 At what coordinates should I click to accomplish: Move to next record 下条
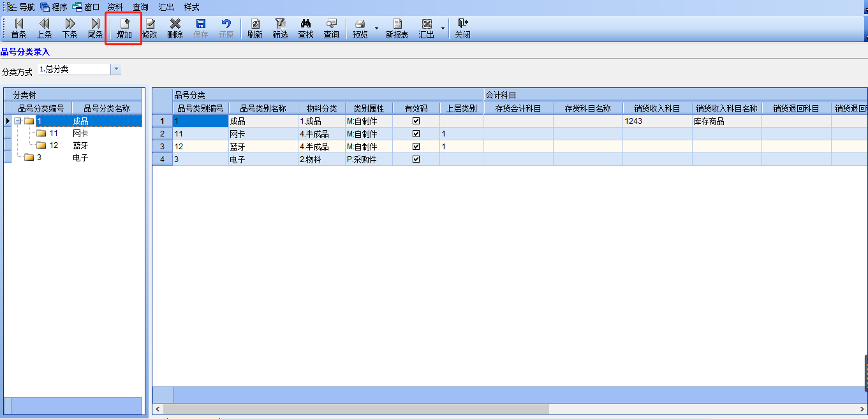[x=70, y=29]
